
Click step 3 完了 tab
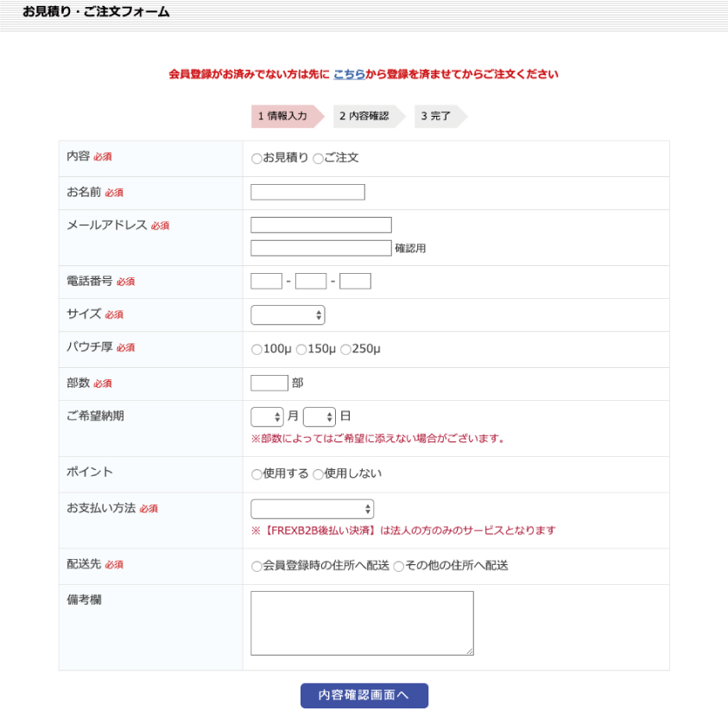click(x=440, y=116)
